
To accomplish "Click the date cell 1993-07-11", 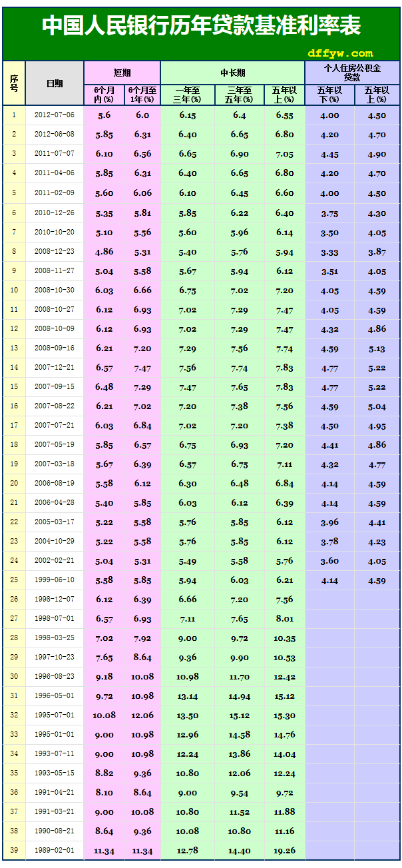I will [x=55, y=754].
